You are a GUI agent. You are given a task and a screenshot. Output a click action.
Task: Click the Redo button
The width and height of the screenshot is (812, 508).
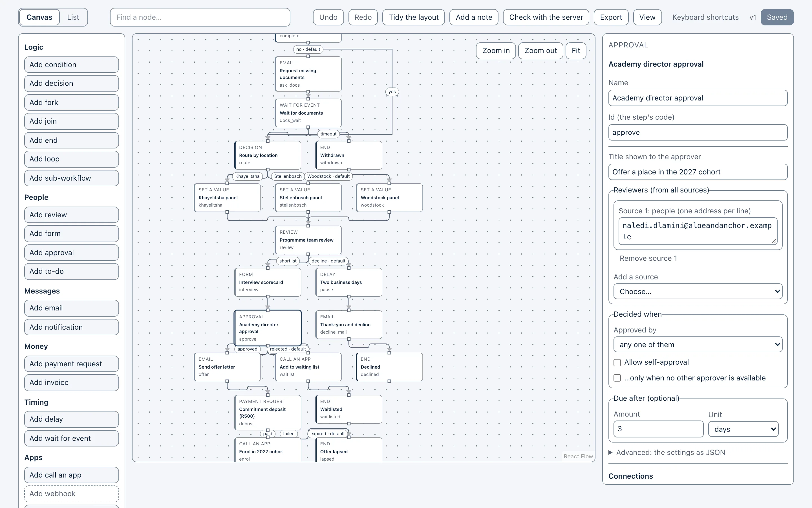pyautogui.click(x=363, y=17)
